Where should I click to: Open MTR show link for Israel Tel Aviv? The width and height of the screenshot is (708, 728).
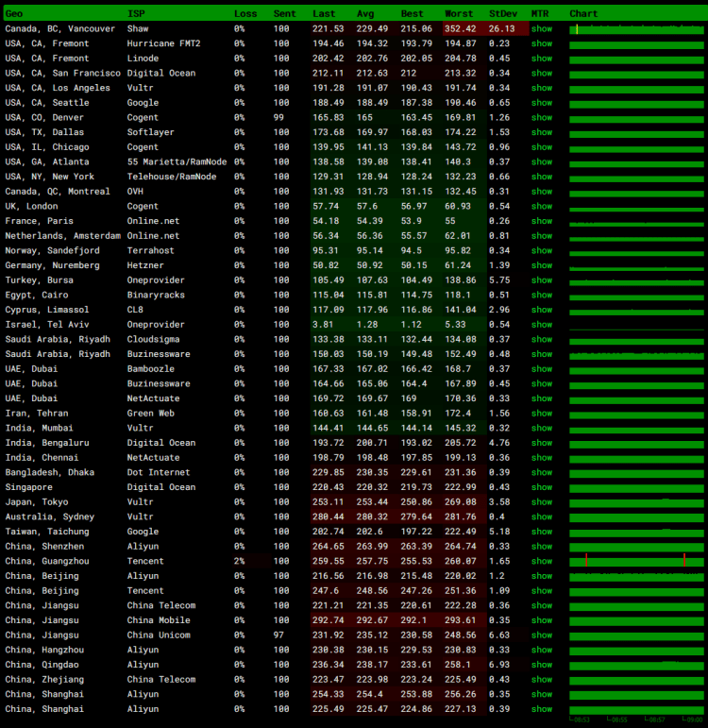(542, 325)
